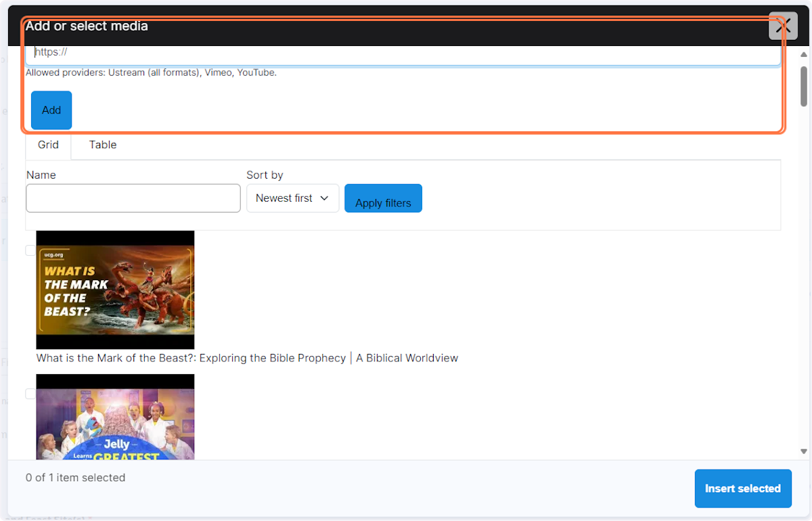Click the Name filter input box
Viewport: 812px width, 521px height.
(x=133, y=198)
